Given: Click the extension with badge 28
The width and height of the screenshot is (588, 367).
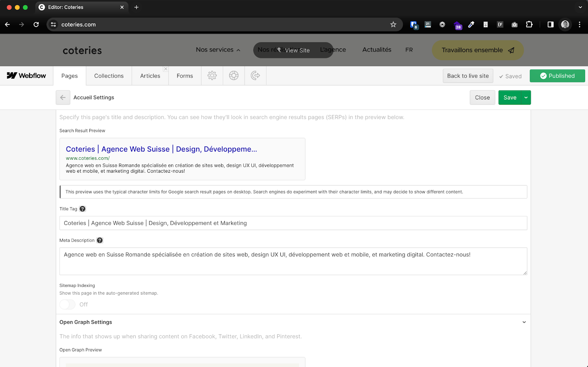Looking at the screenshot, I should pyautogui.click(x=458, y=25).
